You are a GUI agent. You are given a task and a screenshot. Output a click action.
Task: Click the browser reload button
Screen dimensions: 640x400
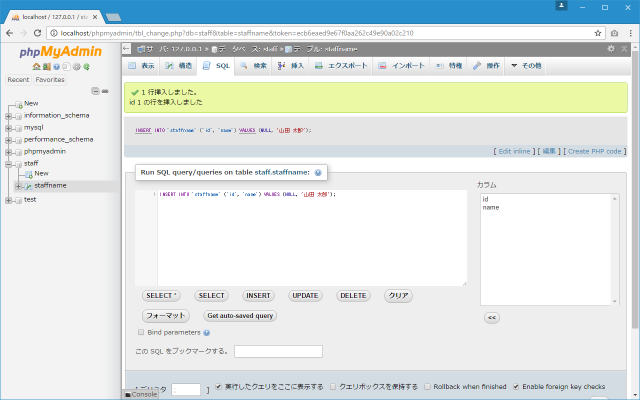(35, 32)
